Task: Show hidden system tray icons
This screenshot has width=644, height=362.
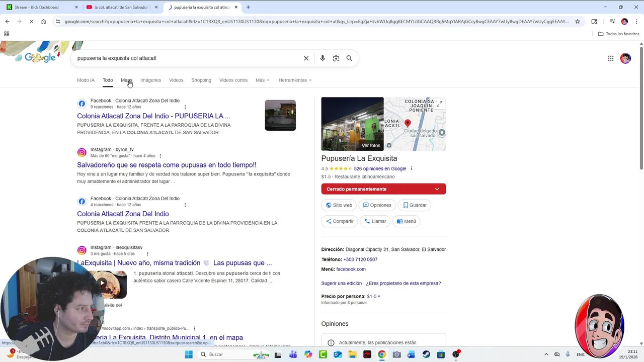Action: [x=547, y=354]
